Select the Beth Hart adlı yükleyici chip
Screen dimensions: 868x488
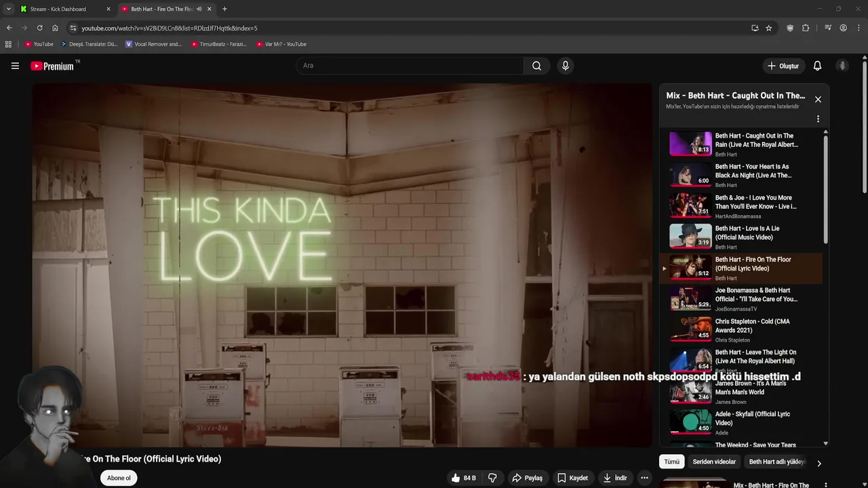777,462
